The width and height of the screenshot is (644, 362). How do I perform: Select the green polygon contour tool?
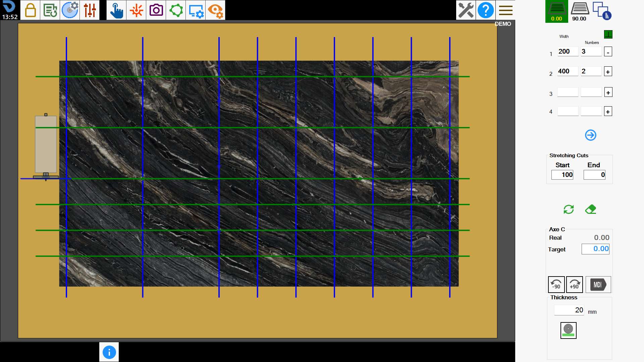click(176, 10)
